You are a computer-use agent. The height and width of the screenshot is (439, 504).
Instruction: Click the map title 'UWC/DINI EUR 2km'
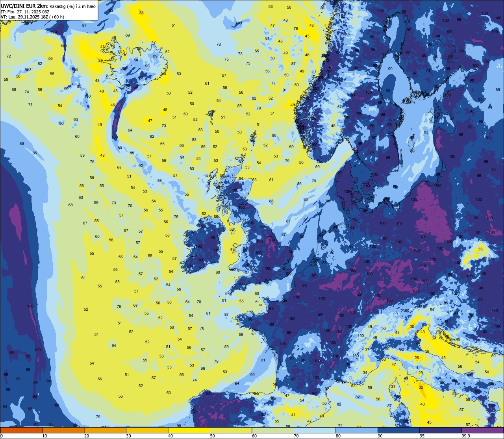[24, 6]
